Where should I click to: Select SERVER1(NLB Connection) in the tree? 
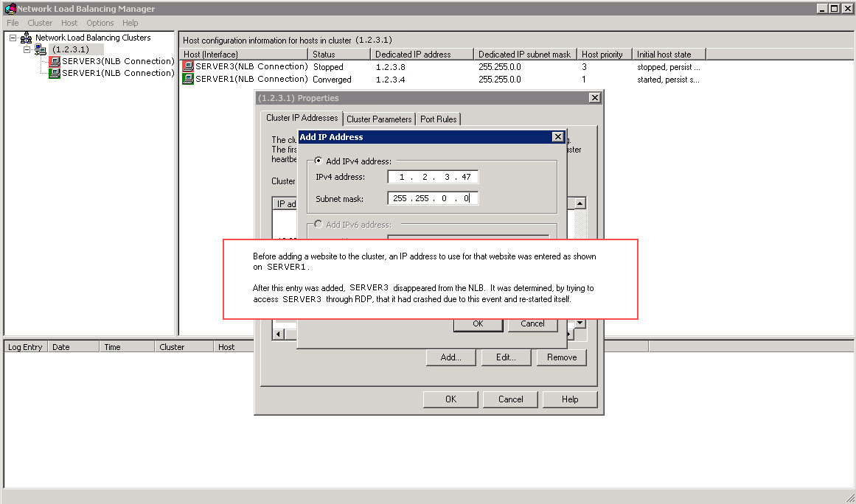(118, 73)
